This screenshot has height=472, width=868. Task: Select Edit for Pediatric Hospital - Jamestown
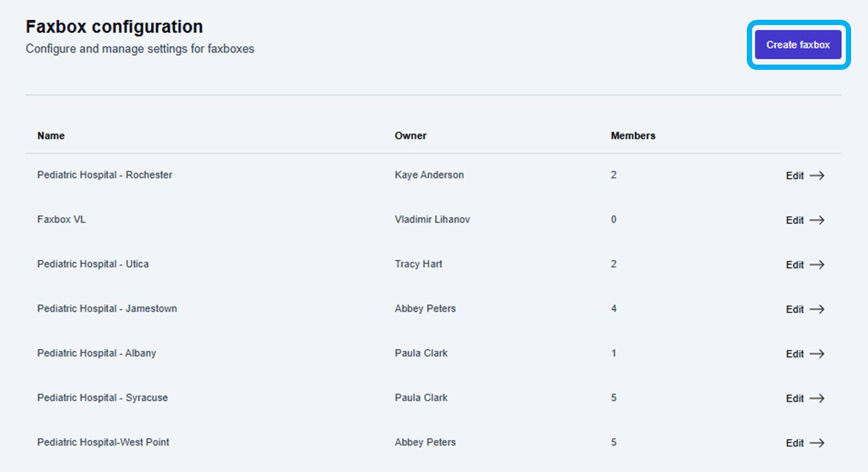[x=795, y=310]
